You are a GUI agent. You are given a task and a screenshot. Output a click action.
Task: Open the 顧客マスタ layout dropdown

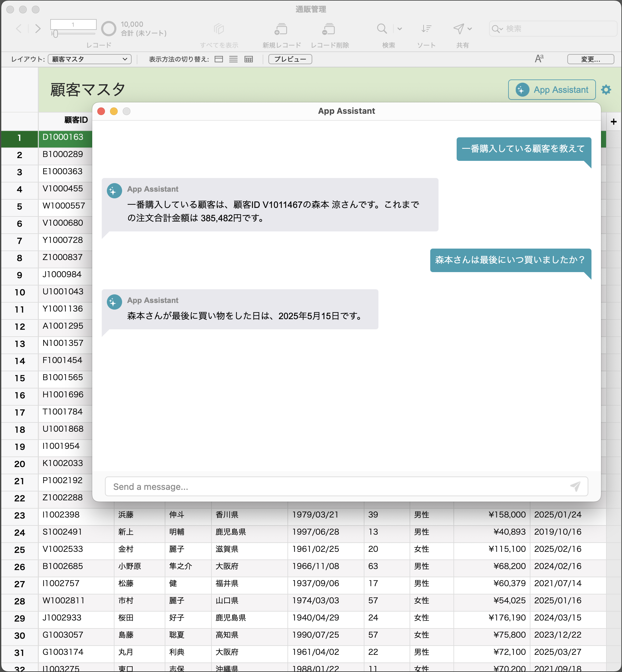click(90, 59)
